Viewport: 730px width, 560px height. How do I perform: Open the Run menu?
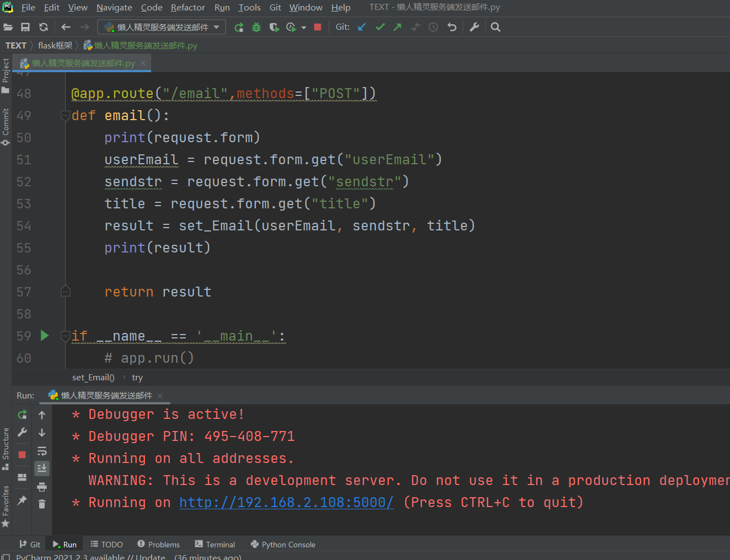tap(222, 7)
